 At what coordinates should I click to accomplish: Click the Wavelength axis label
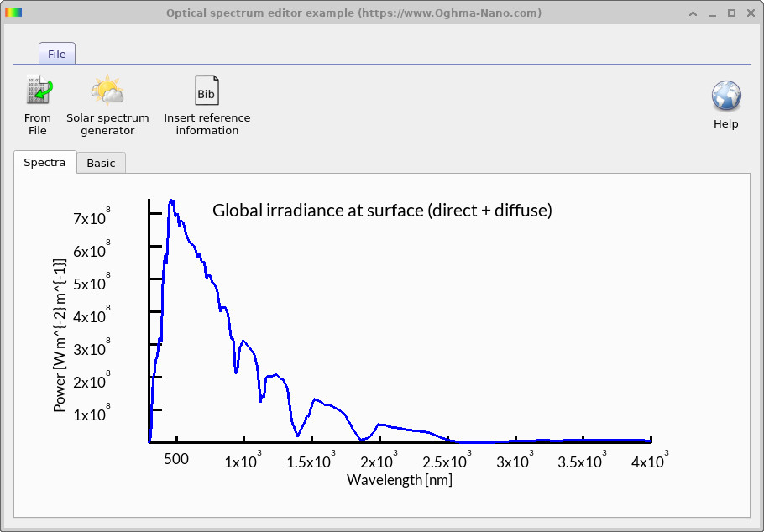tap(399, 479)
